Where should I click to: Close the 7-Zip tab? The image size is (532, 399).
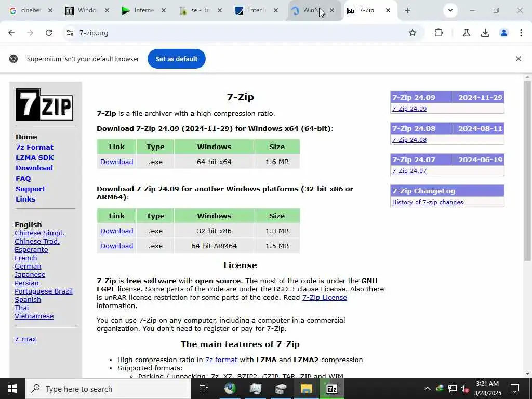coord(388,10)
